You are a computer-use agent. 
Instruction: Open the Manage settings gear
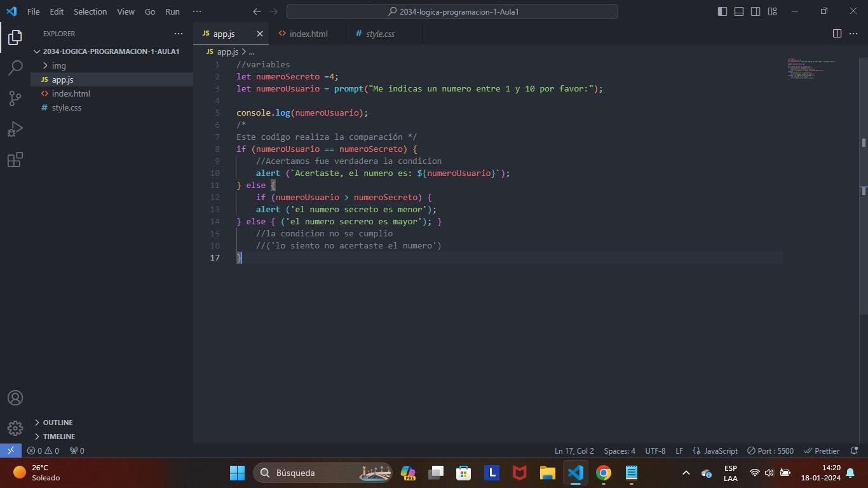tap(15, 428)
